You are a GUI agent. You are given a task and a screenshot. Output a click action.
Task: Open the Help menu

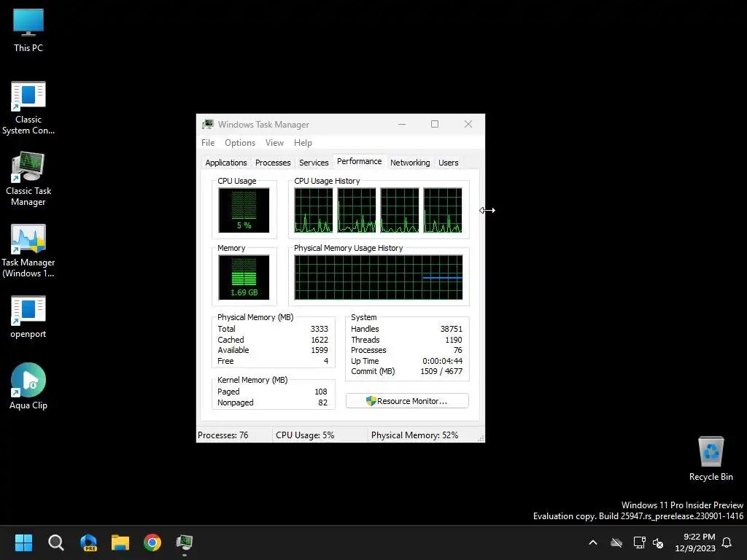303,143
